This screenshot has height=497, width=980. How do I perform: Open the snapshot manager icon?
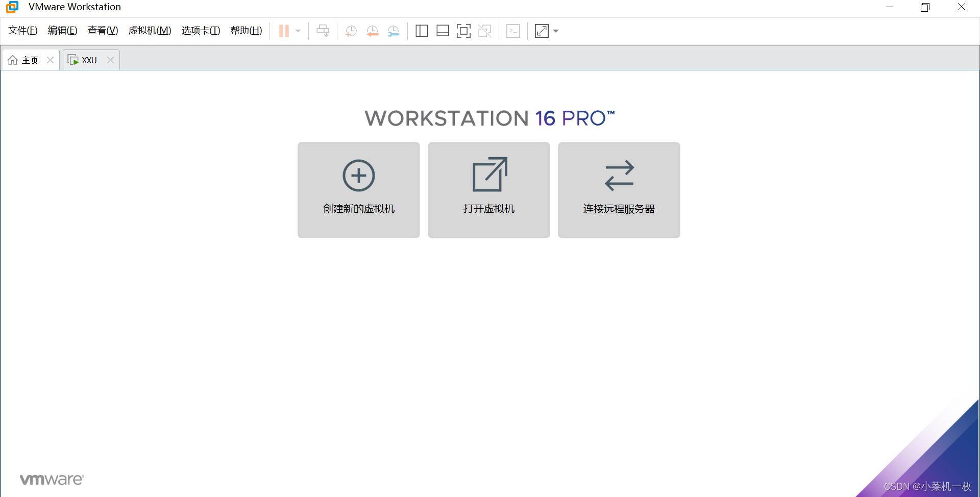click(x=394, y=31)
